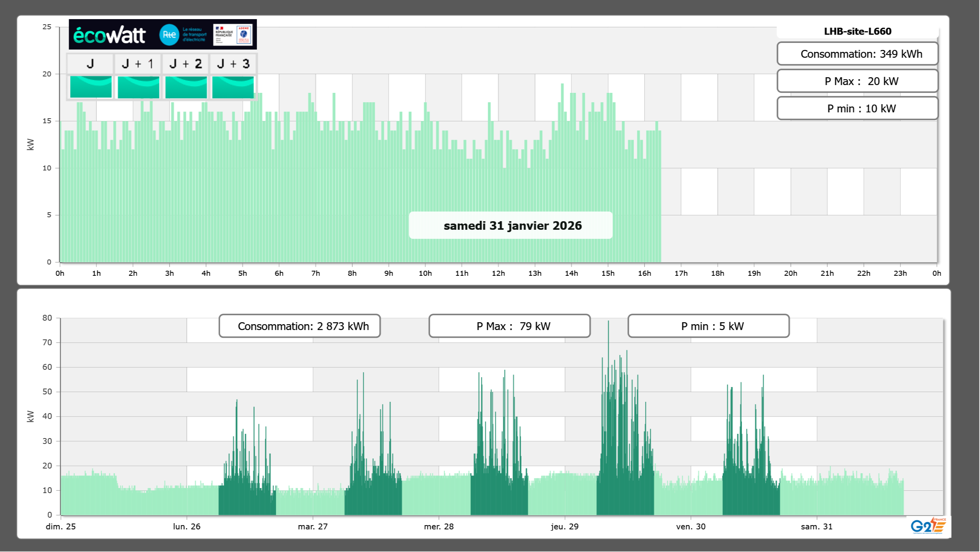The height and width of the screenshot is (552, 980).
Task: Click green signal icon under J + 1
Action: (x=139, y=87)
